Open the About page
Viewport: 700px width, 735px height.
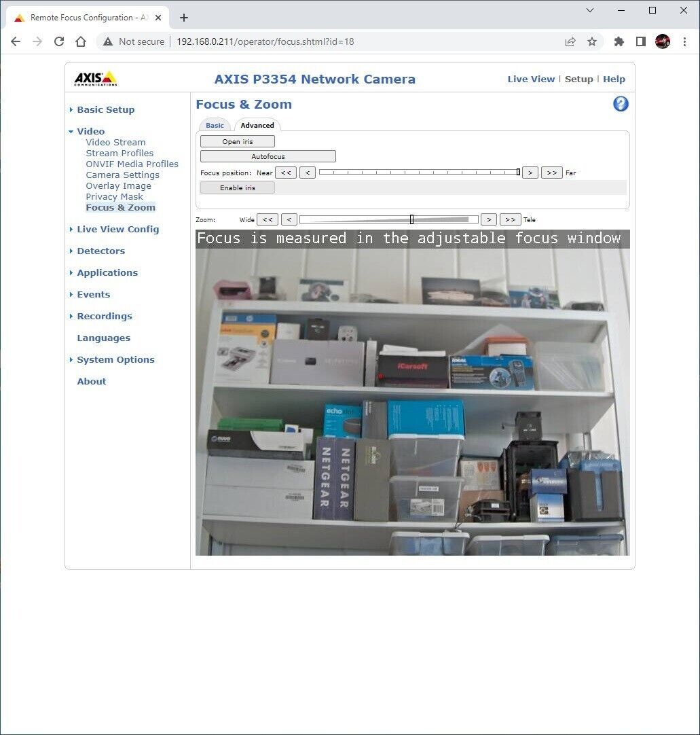(x=92, y=382)
